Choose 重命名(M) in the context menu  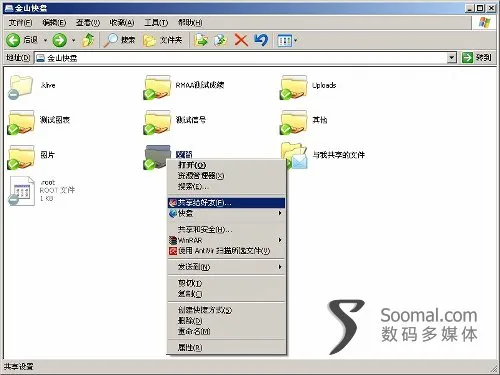[227, 331]
